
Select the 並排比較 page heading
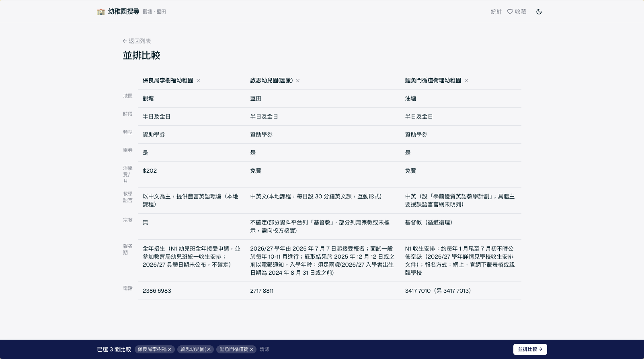142,55
